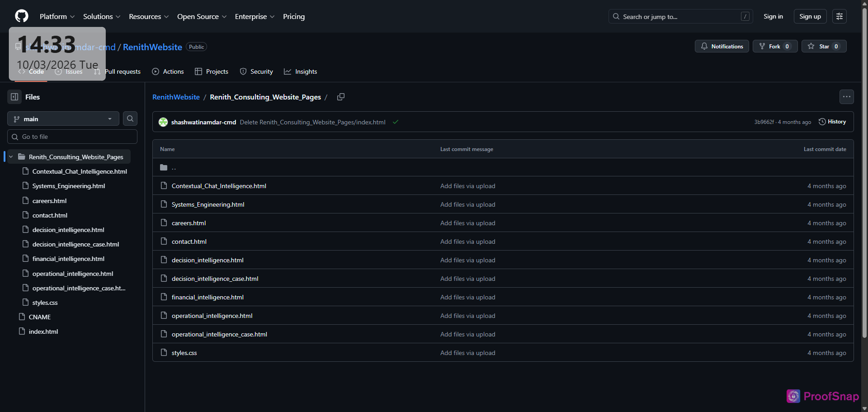Search files using the magnifier button
Screen dimensions: 868x412
130,118
